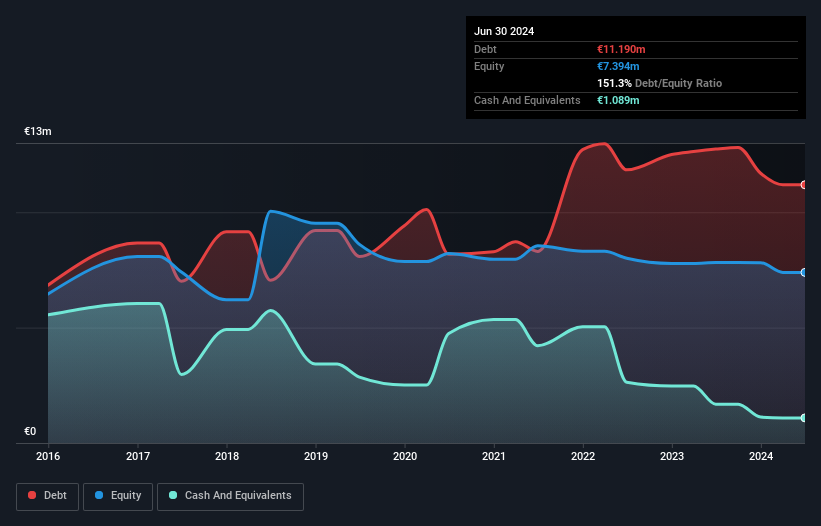
Task: Click the €0 y-axis label
Action: click(x=30, y=431)
